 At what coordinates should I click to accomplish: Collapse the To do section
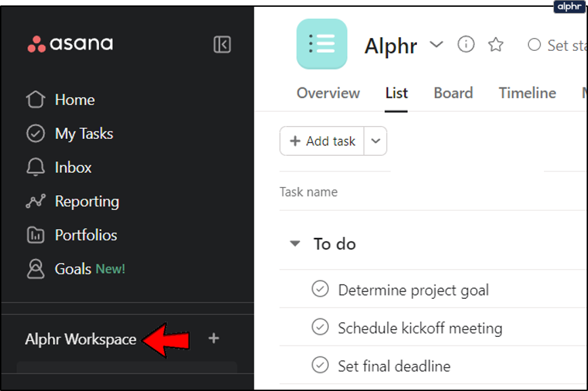click(x=294, y=244)
